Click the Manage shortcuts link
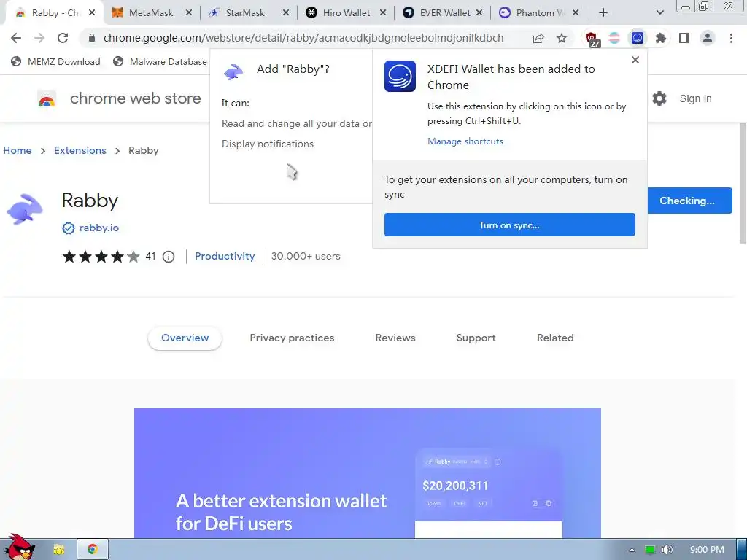 tap(465, 141)
